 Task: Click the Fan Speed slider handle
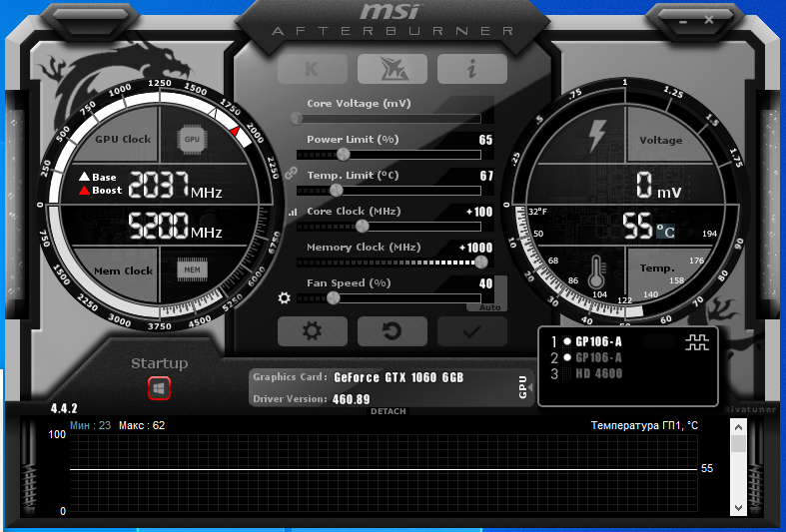pyautogui.click(x=334, y=298)
